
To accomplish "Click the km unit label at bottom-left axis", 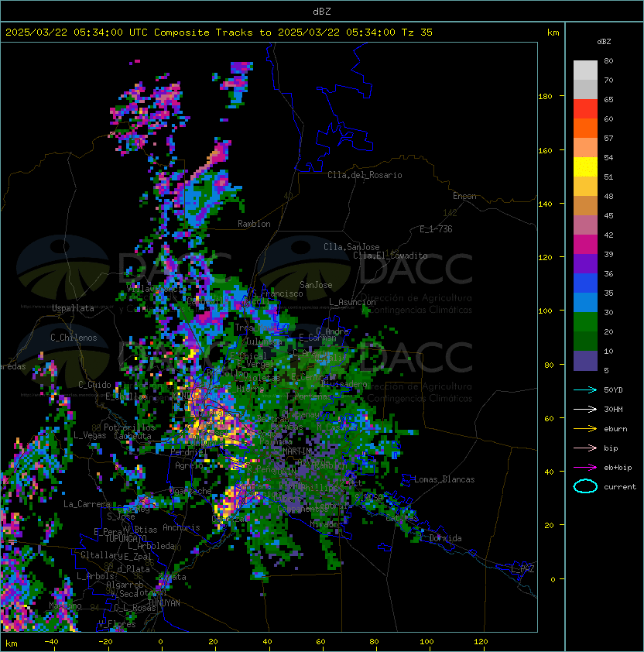I will tap(12, 643).
